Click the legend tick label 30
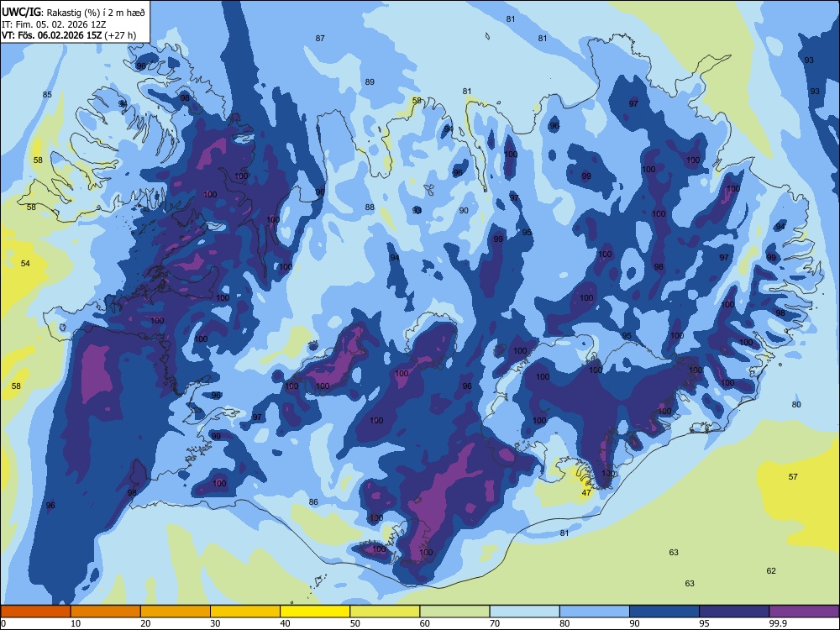840x630 pixels. [x=215, y=623]
